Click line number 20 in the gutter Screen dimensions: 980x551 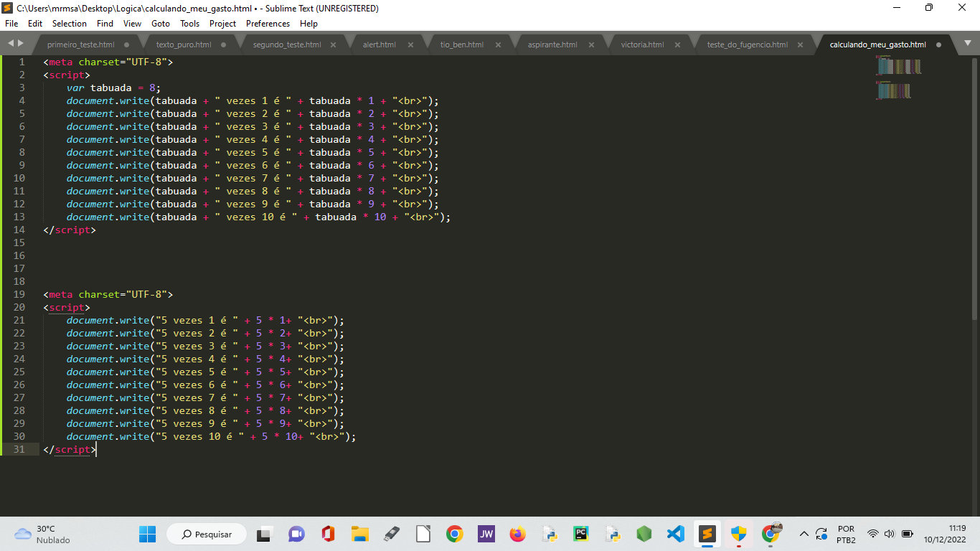click(x=19, y=307)
